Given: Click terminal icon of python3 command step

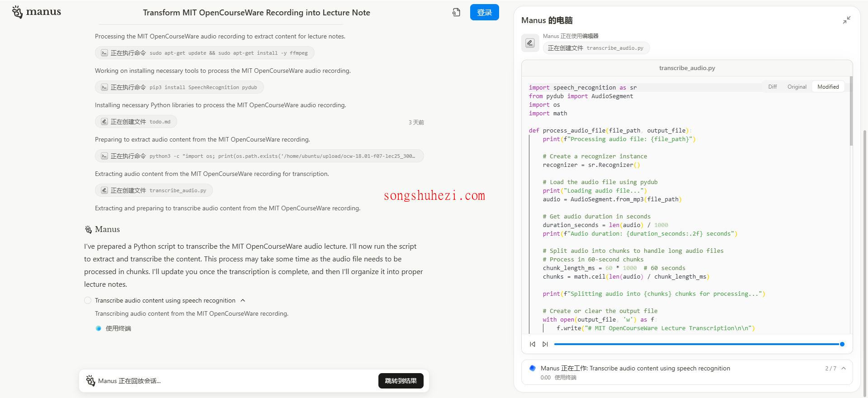Looking at the screenshot, I should click(104, 156).
